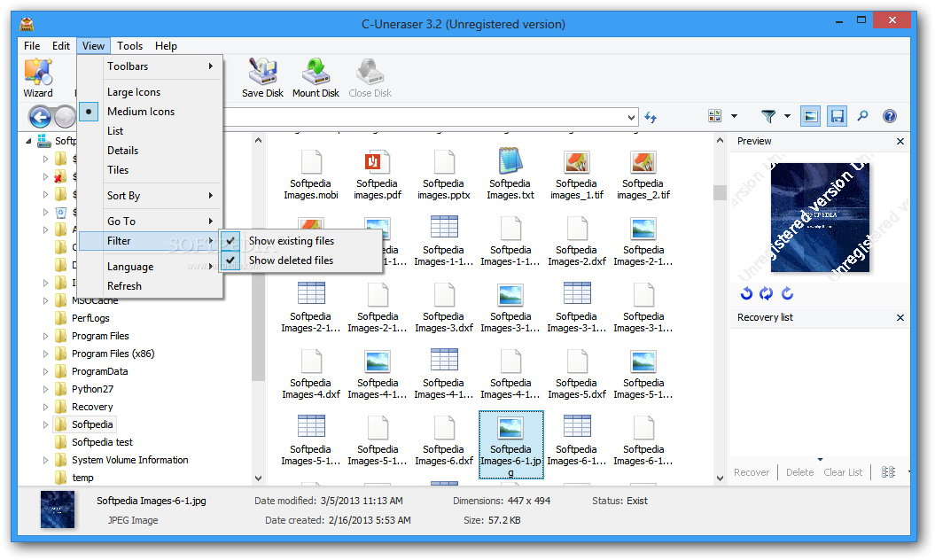This screenshot has height=560, width=935.
Task: Open Go To submenu
Action: tap(151, 222)
